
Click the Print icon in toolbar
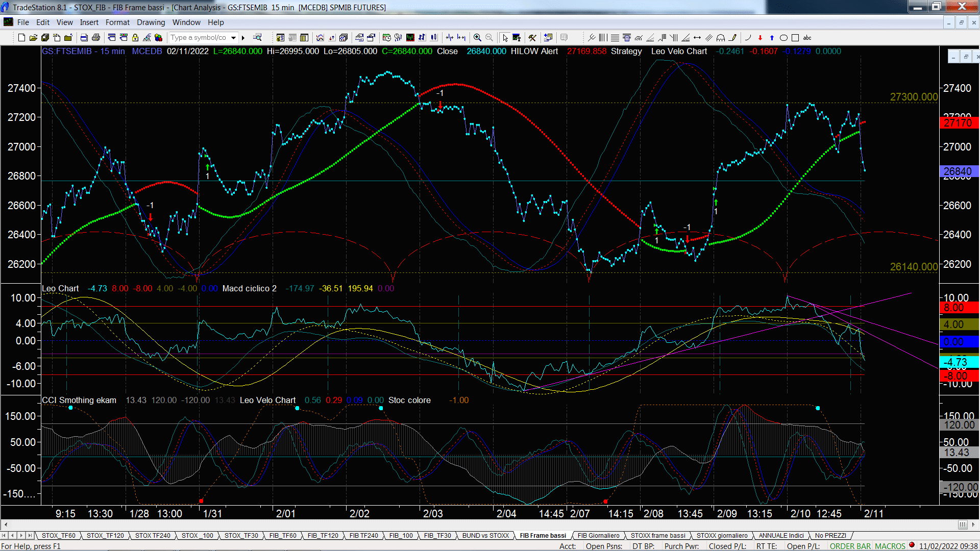coord(95,38)
